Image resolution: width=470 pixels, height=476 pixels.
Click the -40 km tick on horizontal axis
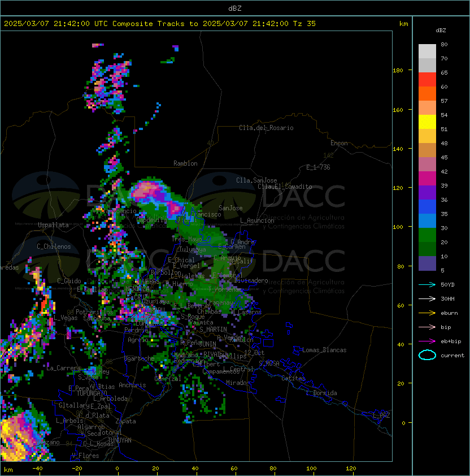(37, 469)
